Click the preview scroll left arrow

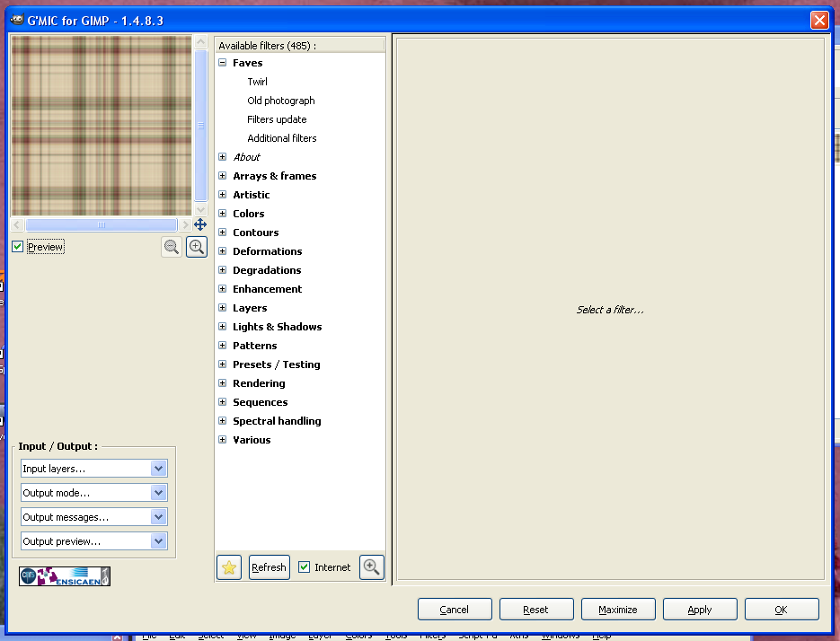[x=17, y=224]
